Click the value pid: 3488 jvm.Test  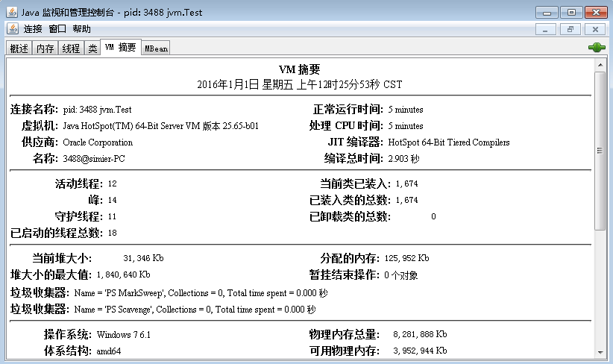click(x=98, y=110)
